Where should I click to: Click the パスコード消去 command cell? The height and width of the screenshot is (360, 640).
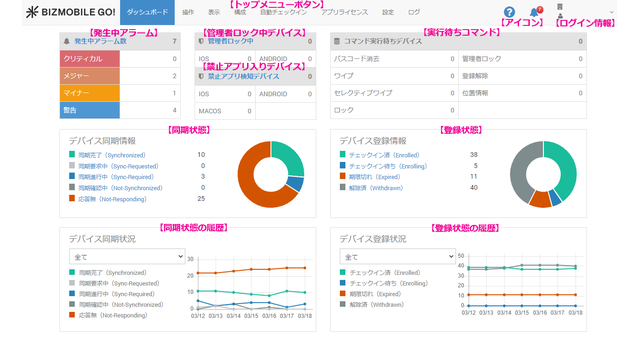394,59
